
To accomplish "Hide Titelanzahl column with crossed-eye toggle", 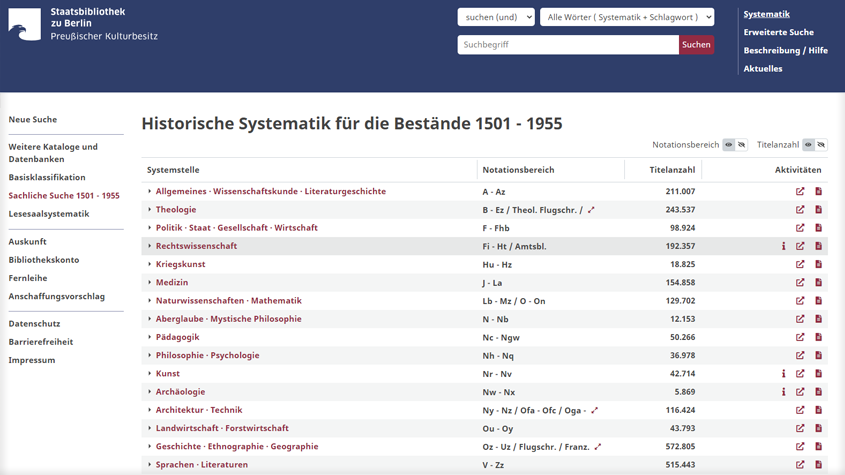I will pos(821,144).
